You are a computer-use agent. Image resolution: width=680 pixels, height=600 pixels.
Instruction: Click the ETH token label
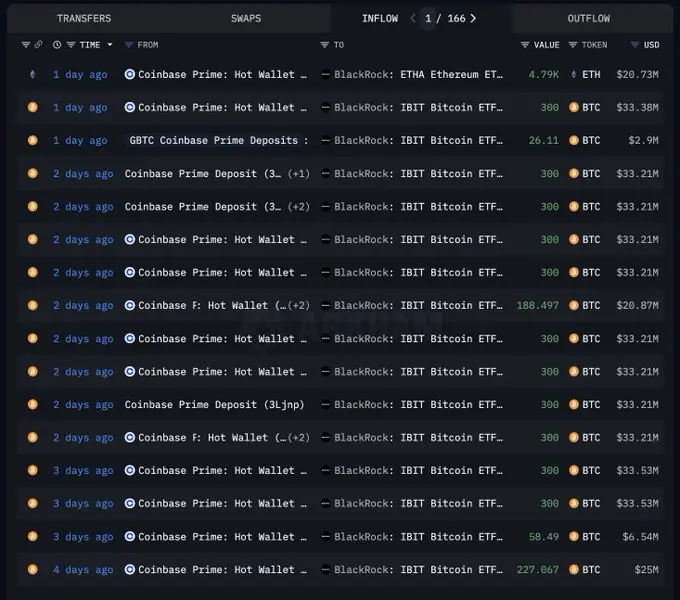591,75
